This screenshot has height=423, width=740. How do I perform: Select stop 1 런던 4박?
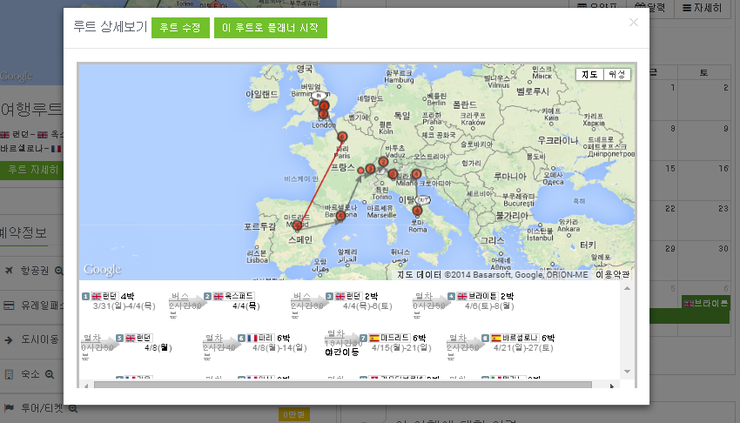tap(108, 296)
